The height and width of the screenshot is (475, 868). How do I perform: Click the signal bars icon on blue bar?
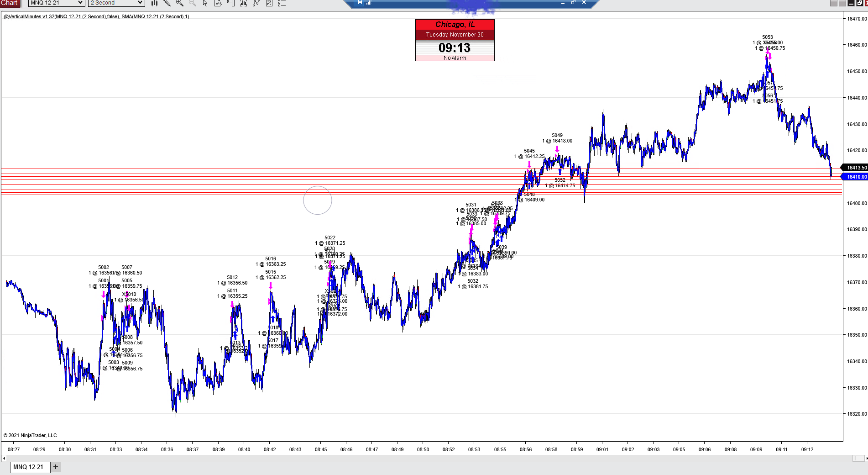tap(369, 2)
